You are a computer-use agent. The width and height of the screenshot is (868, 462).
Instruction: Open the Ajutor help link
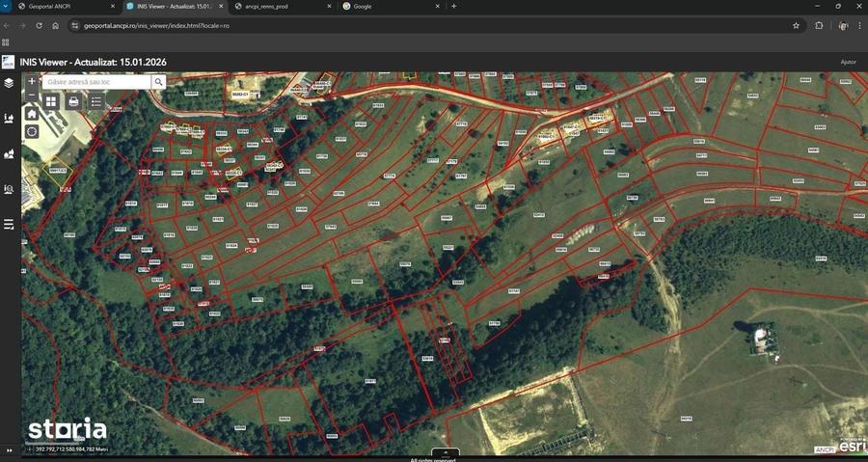(x=848, y=62)
